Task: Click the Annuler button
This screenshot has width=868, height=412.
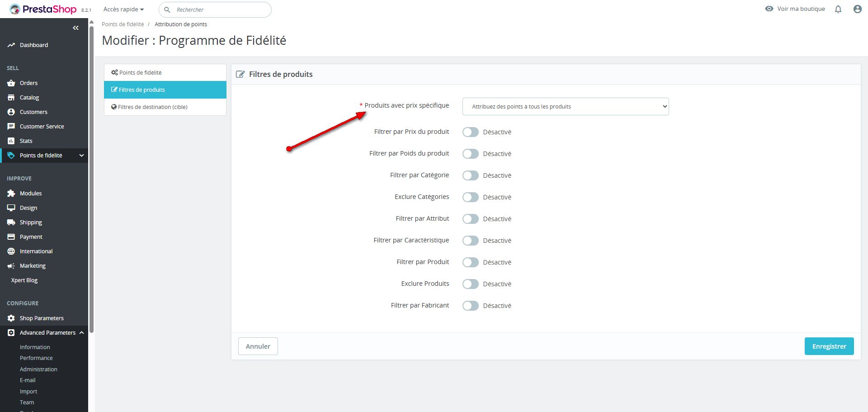Action: (258, 346)
